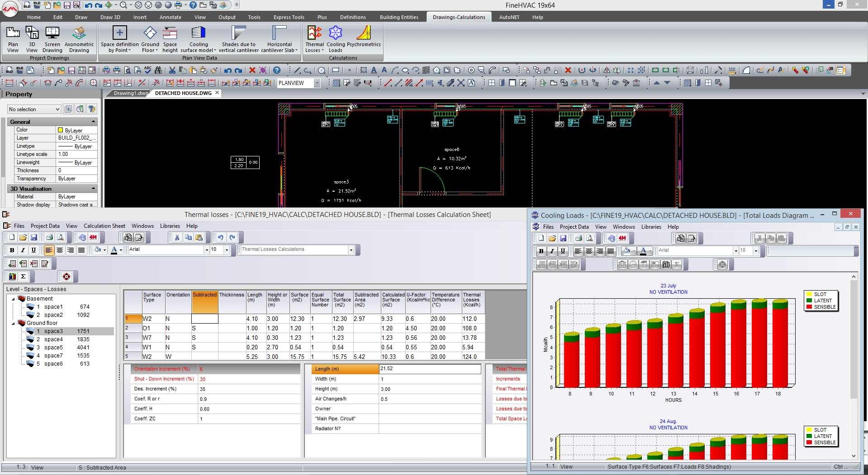Image resolution: width=868 pixels, height=475 pixels.
Task: Select space5 in the Ground floor tree
Action: click(x=53, y=348)
